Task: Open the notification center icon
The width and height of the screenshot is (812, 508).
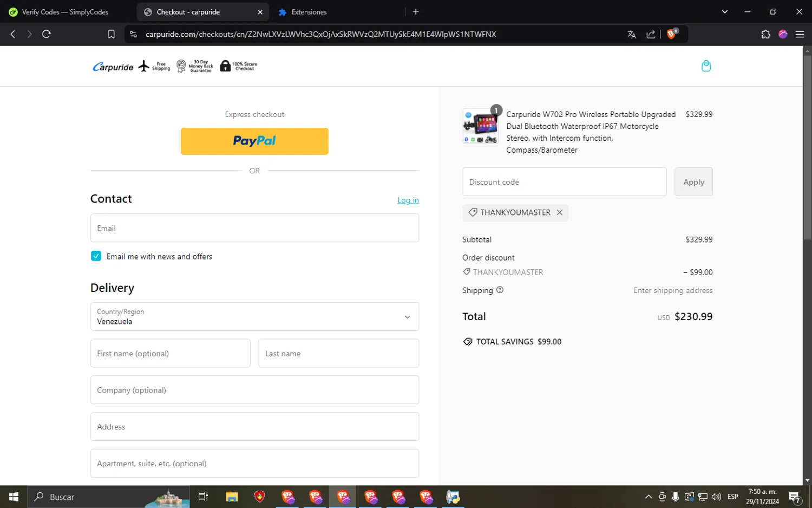Action: tap(795, 497)
